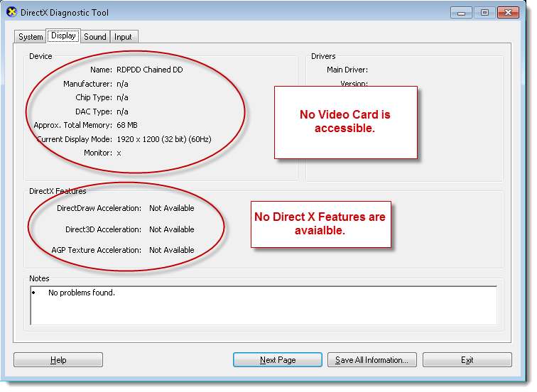Viewport: 537px width, 392px height.
Task: Select the Display tab
Action: coord(63,36)
